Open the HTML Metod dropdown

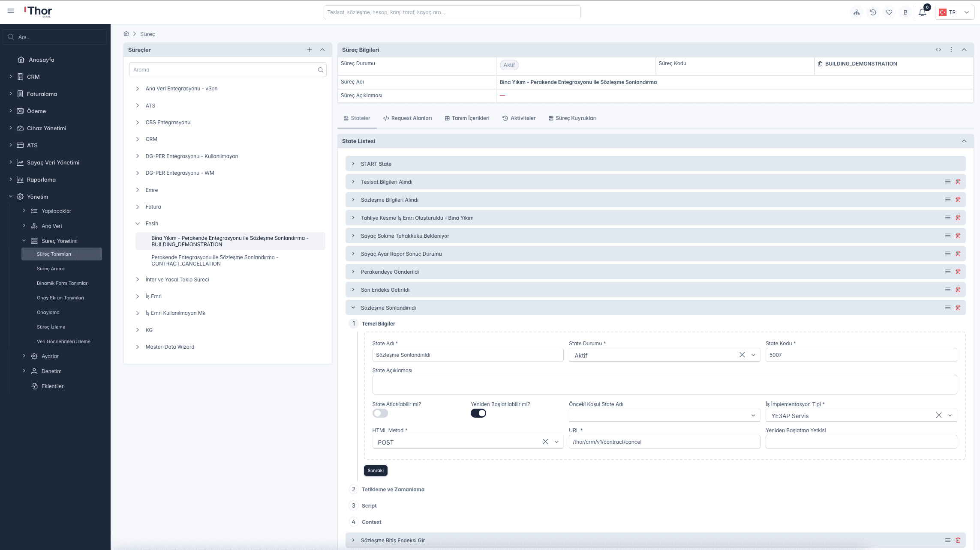[x=556, y=442]
